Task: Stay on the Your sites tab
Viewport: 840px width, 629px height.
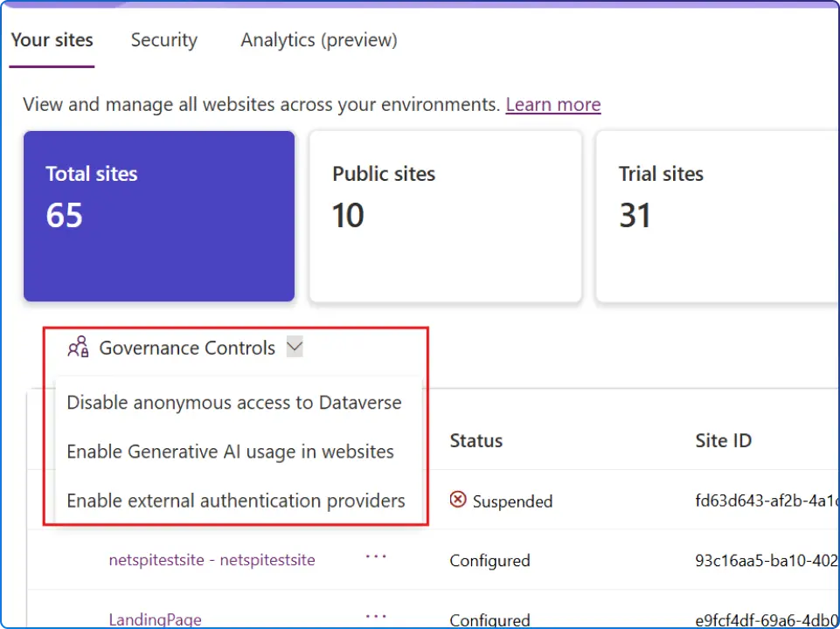Action: click(x=52, y=39)
